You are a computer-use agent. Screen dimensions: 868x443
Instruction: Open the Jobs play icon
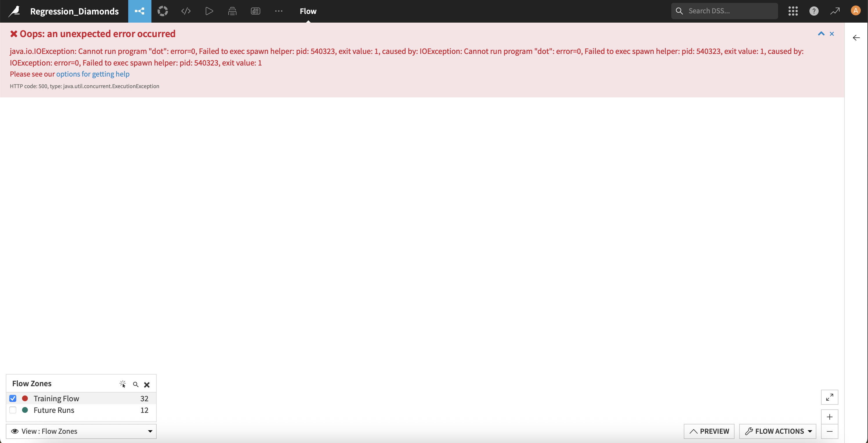(x=209, y=11)
